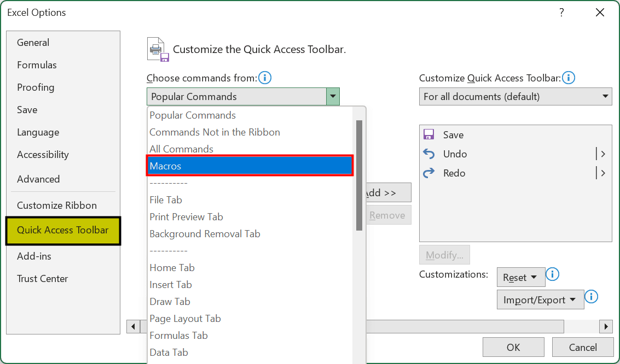Go to Quick Access Toolbar category
Image resolution: width=620 pixels, height=364 pixels.
[x=63, y=231]
